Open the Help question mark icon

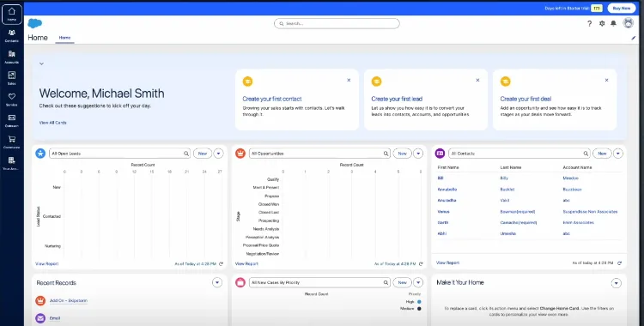[589, 23]
